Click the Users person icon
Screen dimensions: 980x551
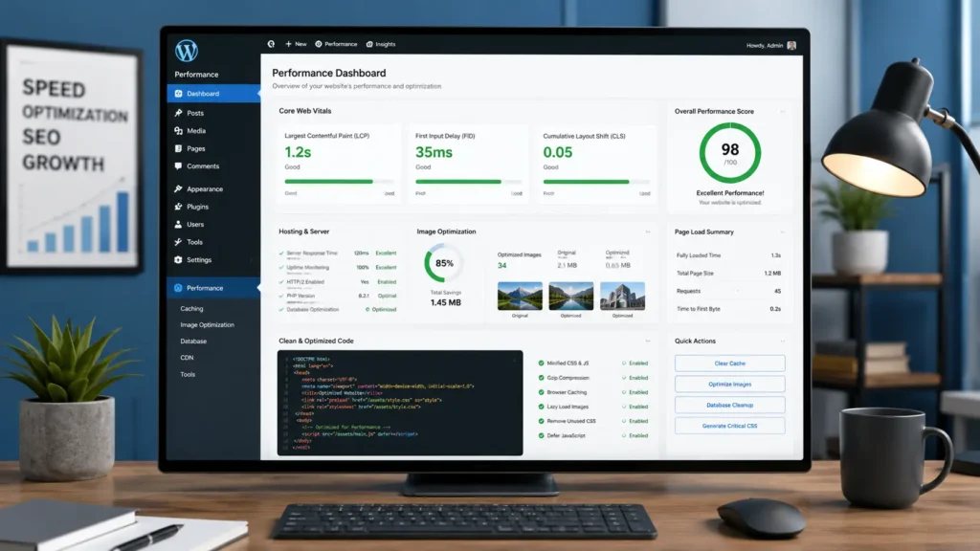coord(178,224)
